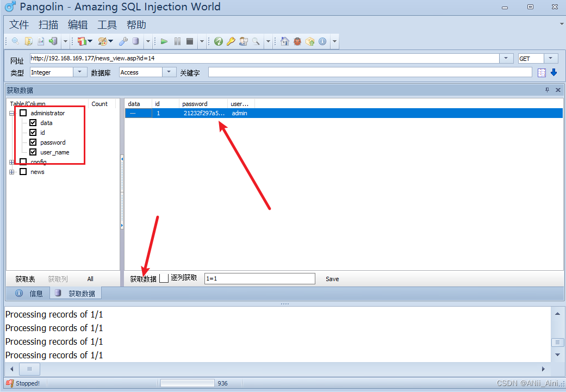Open dropdown arrow next to palette icon
The width and height of the screenshot is (566, 392).
[x=111, y=41]
